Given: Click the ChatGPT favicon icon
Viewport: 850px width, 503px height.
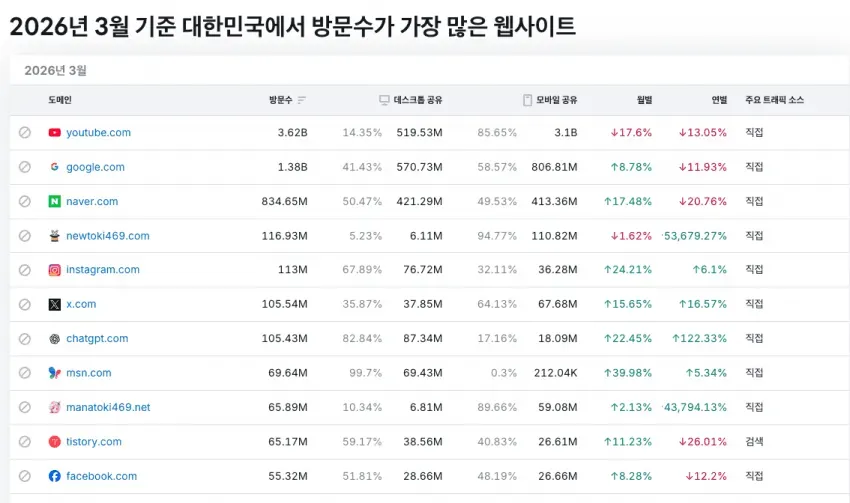Looking at the screenshot, I should 54,339.
